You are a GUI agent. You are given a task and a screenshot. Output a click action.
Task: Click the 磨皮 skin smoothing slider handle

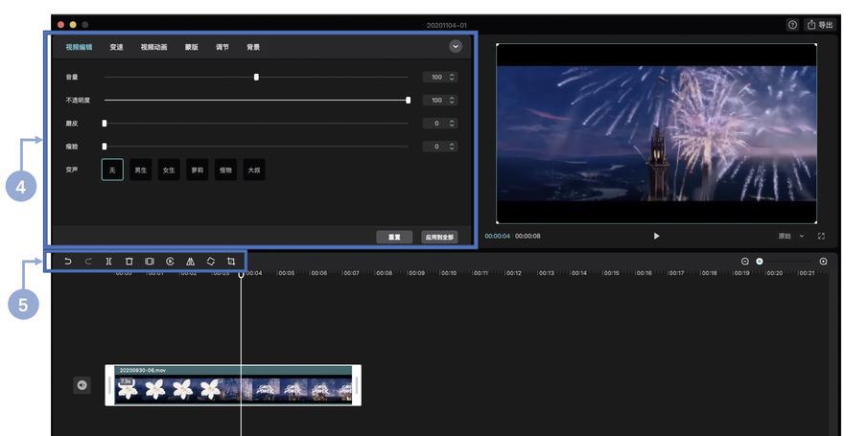[x=105, y=124]
